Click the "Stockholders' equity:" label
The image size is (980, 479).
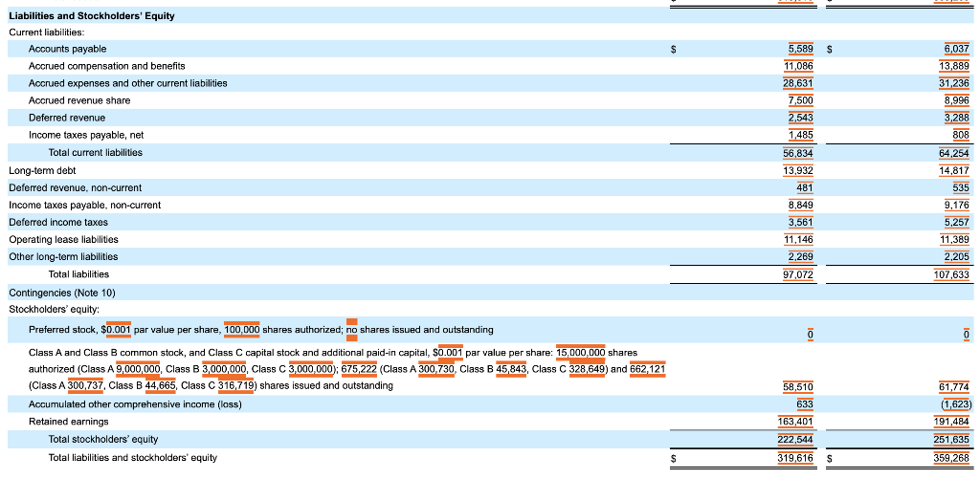(54, 309)
